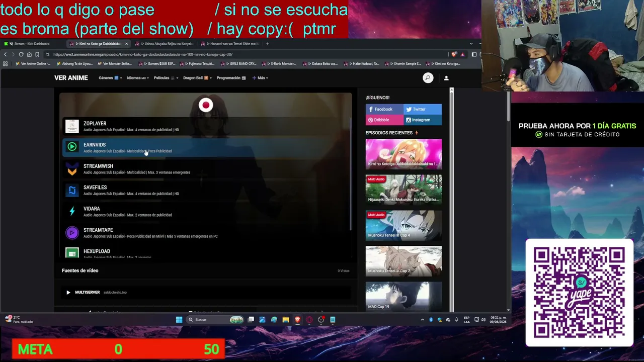The height and width of the screenshot is (362, 644).
Task: Select the HEXUPLOAD server icon
Action: 72,253
